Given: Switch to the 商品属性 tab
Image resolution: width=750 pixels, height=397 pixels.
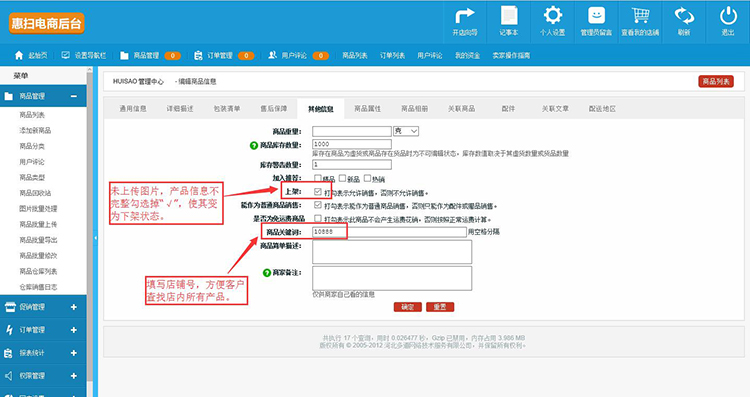Looking at the screenshot, I should 367,109.
